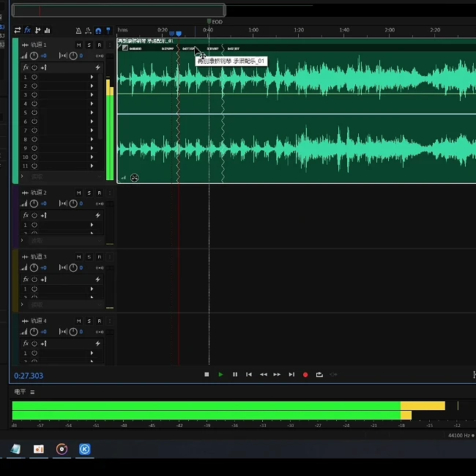The width and height of the screenshot is (476, 476).
Task: Expand the read-mode section under Track 2
Action: [22, 240]
